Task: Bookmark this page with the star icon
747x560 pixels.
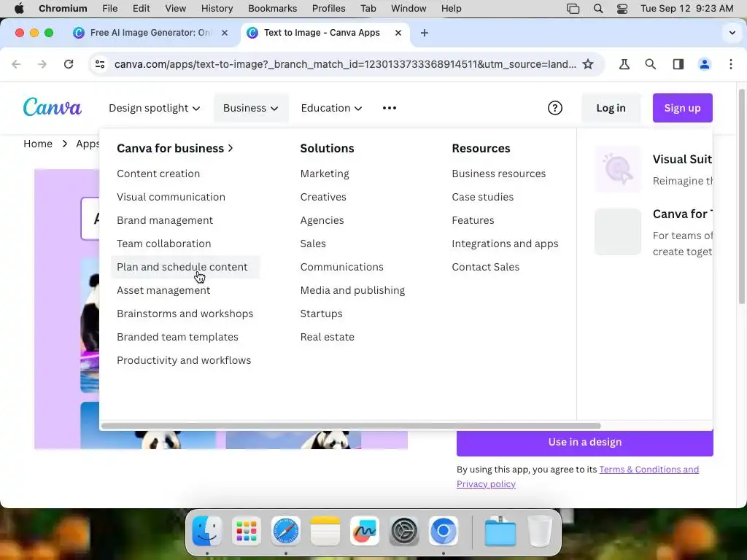Action: [x=588, y=64]
